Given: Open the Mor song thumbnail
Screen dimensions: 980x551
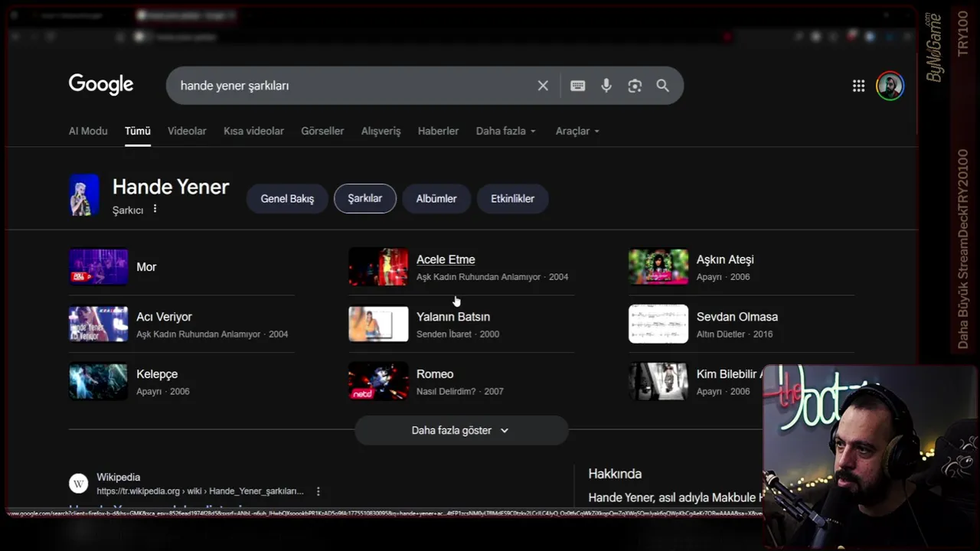Looking at the screenshot, I should click(99, 266).
